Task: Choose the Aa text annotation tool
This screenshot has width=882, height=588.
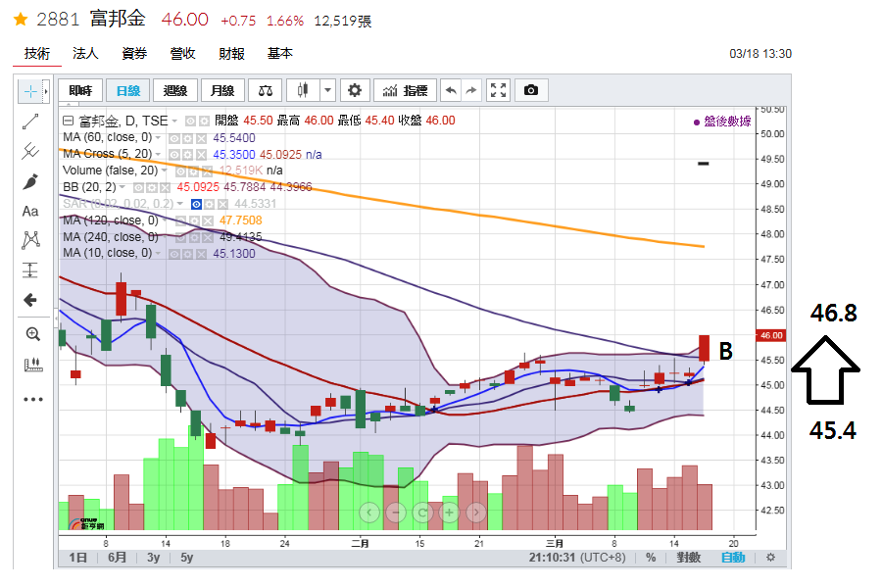Action: coord(30,211)
